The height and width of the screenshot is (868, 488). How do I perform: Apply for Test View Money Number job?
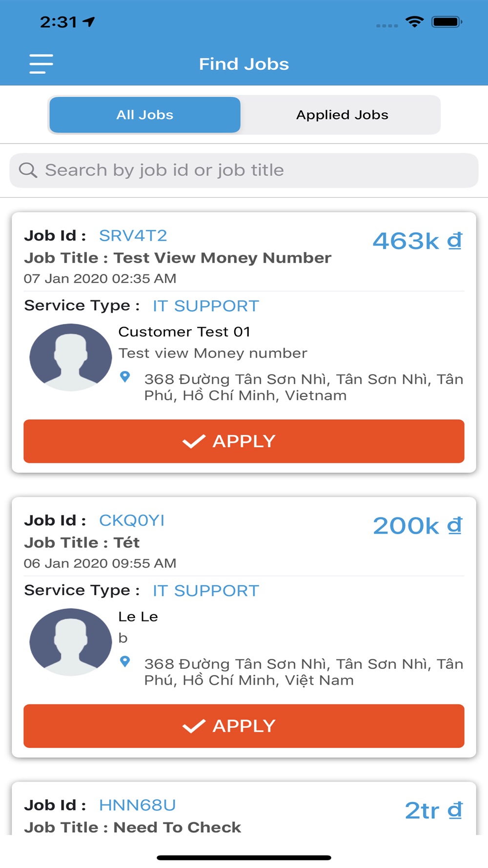coord(244,441)
